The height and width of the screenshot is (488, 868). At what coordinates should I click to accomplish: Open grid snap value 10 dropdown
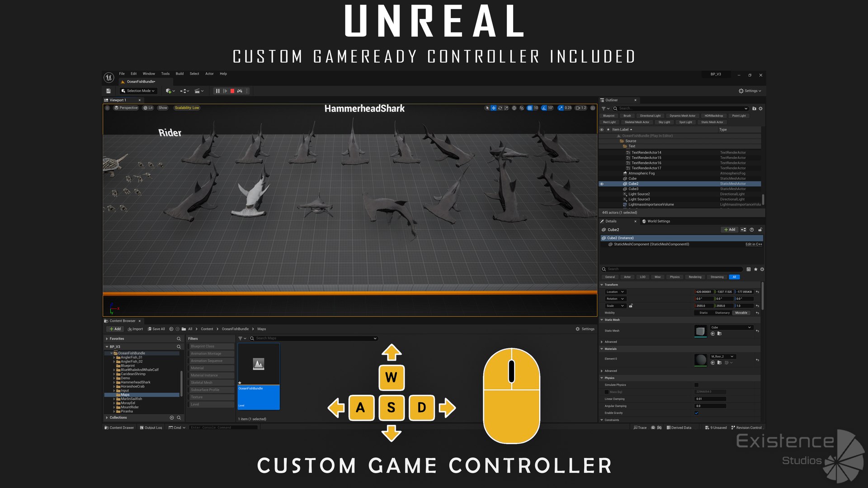pos(536,108)
